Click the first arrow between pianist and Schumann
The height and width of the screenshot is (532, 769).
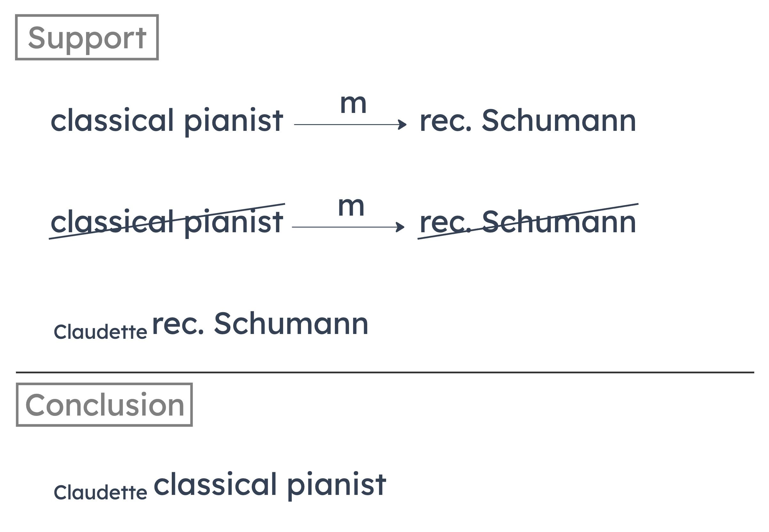pyautogui.click(x=350, y=124)
